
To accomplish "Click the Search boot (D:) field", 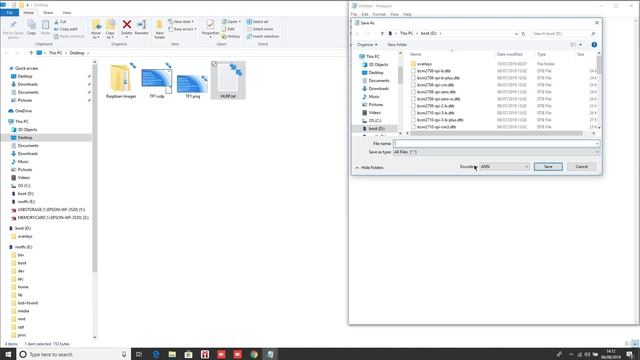I will (x=563, y=33).
